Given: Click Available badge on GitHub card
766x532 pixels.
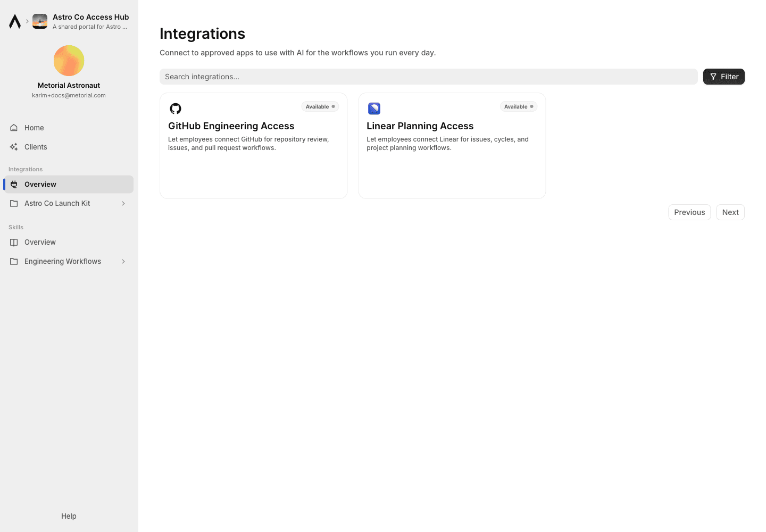Looking at the screenshot, I should pyautogui.click(x=320, y=106).
